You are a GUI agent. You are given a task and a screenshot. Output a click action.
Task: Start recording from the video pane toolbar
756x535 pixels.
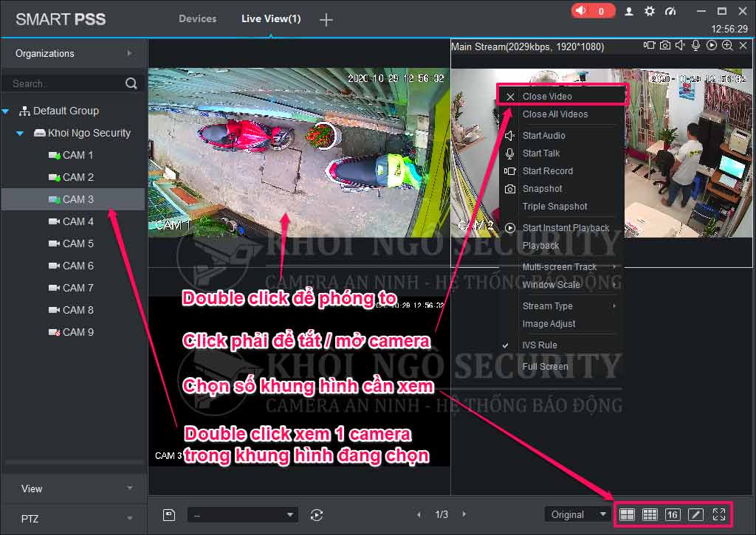650,45
